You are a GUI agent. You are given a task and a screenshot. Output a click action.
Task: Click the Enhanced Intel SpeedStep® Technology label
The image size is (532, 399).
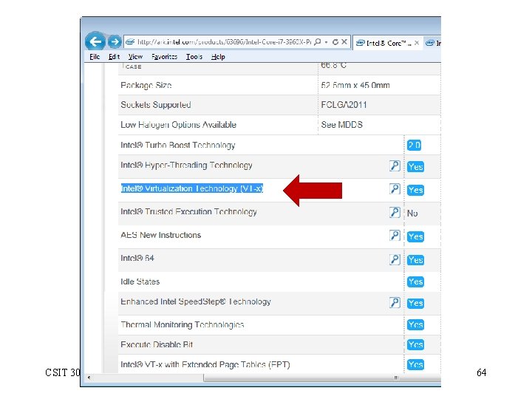click(x=196, y=301)
